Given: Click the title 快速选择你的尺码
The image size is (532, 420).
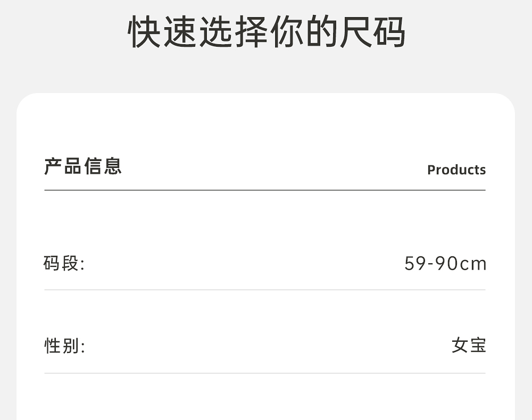Looking at the screenshot, I should [x=267, y=32].
